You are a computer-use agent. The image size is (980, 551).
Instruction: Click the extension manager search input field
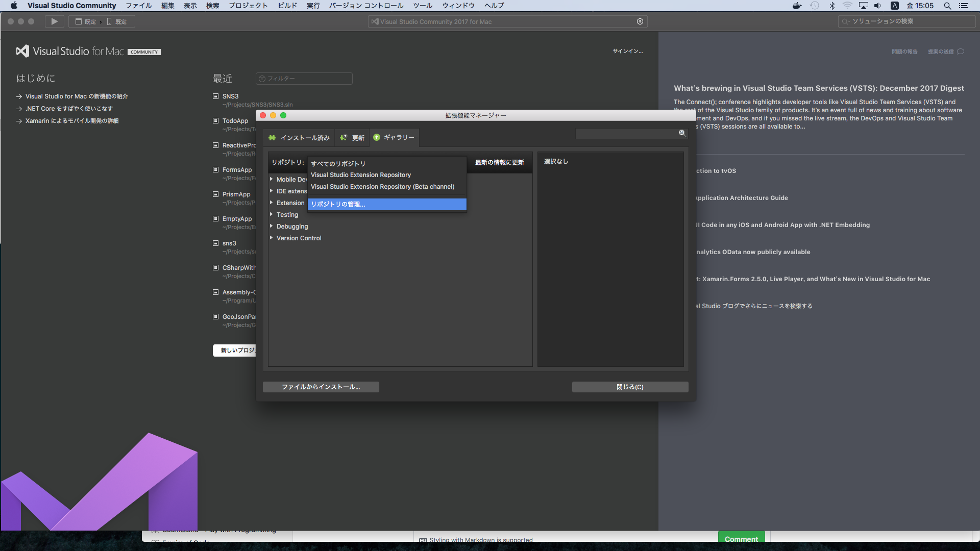click(628, 133)
